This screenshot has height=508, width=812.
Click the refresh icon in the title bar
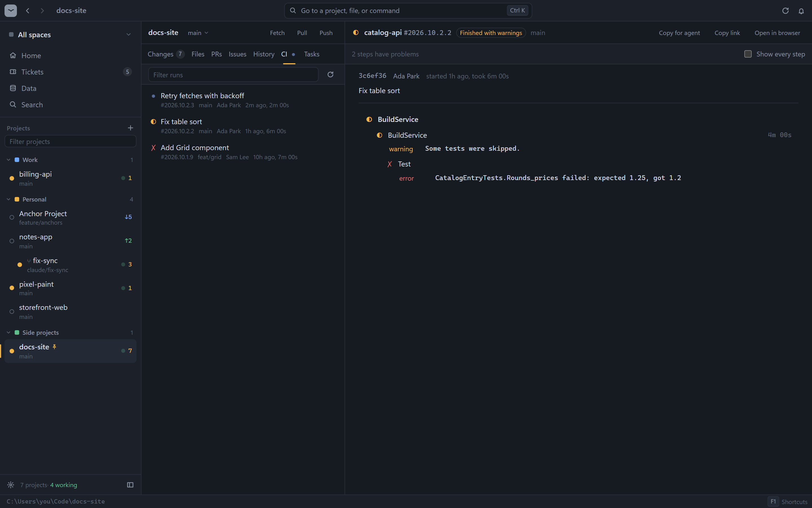pos(785,11)
